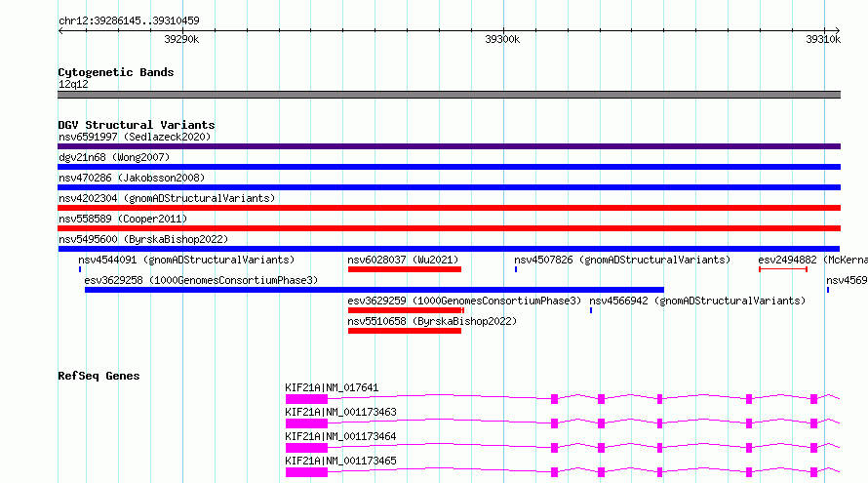868x483 pixels.
Task: Click the 39290k ruler tick label
Action: pyautogui.click(x=181, y=39)
